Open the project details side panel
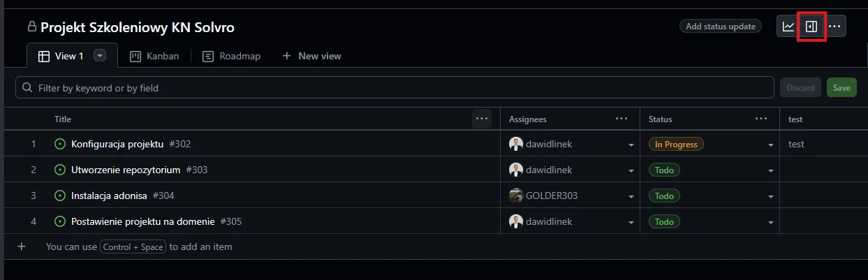Screen dimensions: 868x280 (x=811, y=27)
